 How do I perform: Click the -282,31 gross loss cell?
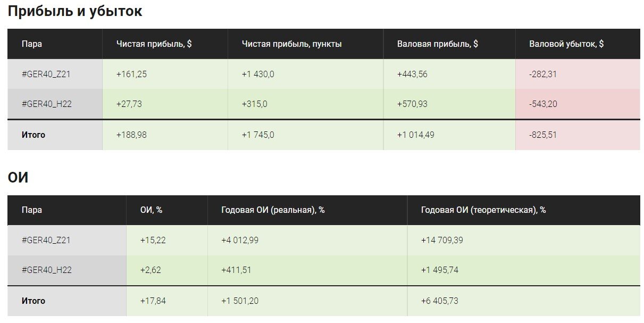543,74
